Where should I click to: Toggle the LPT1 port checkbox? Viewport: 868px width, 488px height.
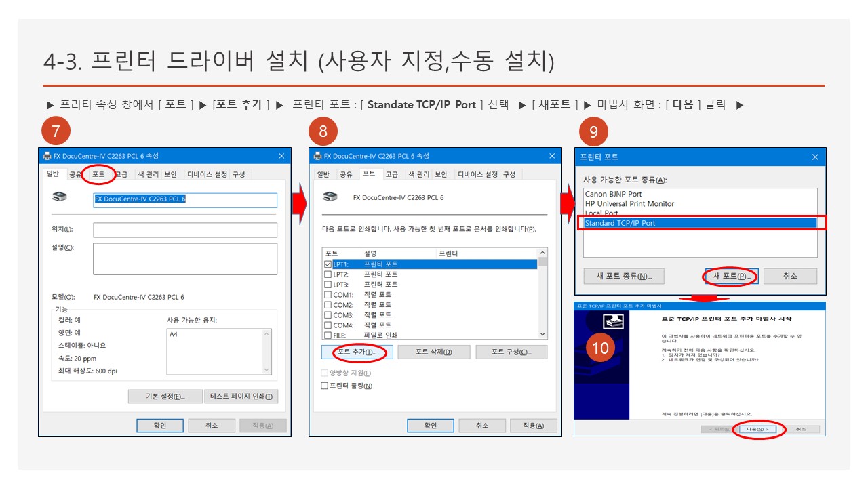(328, 264)
